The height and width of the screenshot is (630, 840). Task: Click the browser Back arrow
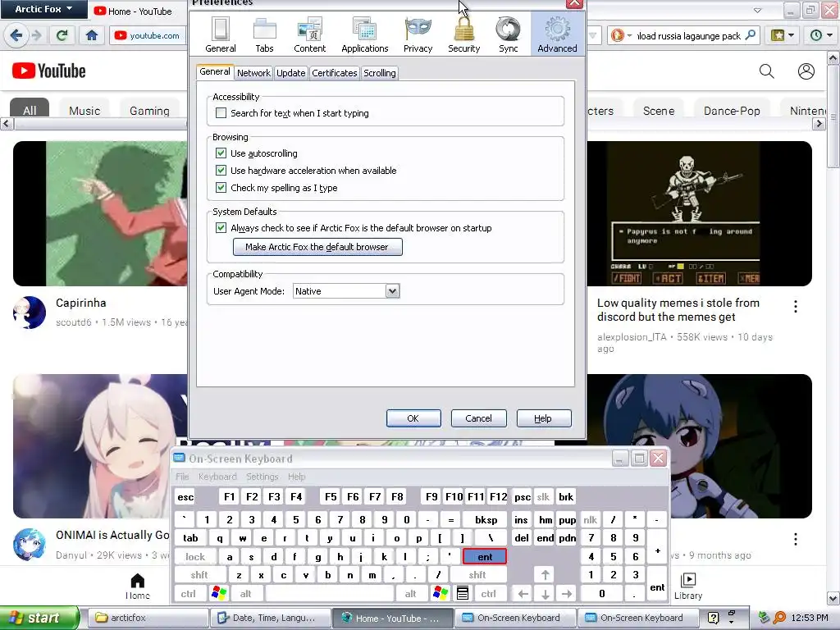(16, 35)
